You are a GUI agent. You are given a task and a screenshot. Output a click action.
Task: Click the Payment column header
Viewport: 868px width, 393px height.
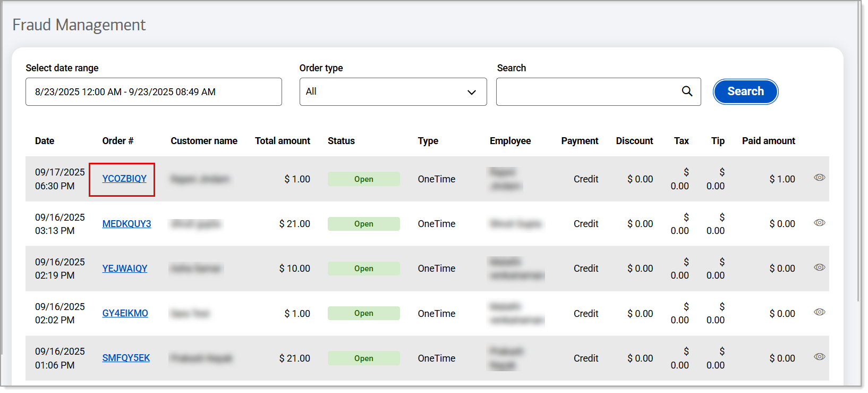(x=580, y=141)
